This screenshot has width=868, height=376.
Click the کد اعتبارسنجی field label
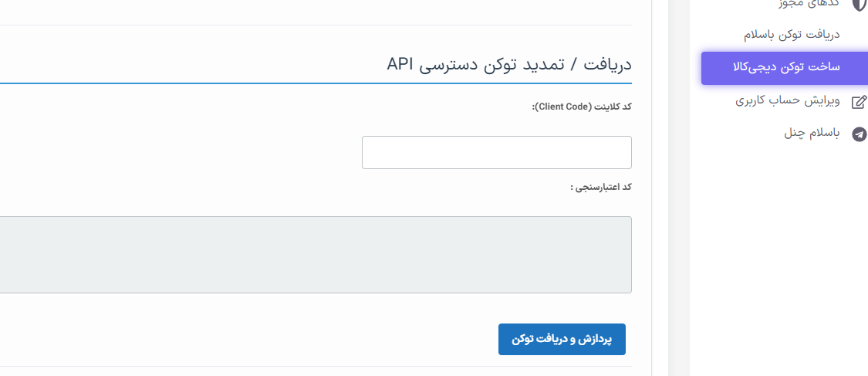pos(600,187)
